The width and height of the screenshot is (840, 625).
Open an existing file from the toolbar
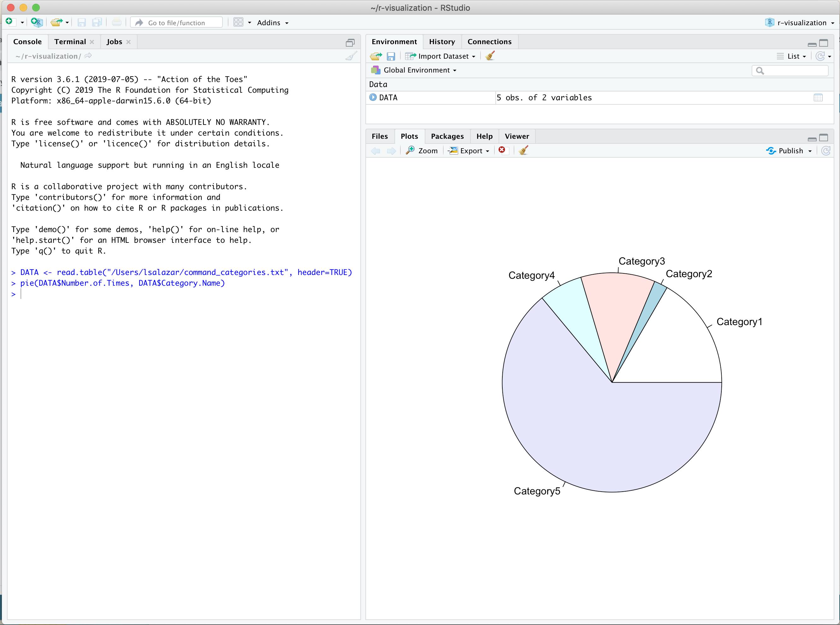pyautogui.click(x=56, y=22)
